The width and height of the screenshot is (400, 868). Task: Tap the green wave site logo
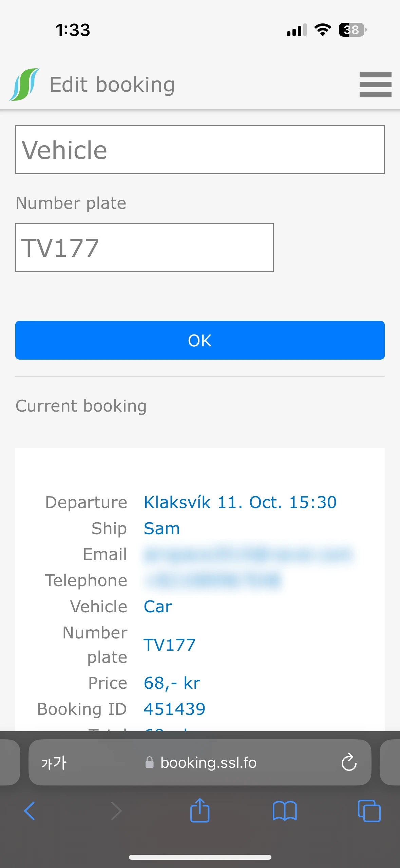(24, 85)
